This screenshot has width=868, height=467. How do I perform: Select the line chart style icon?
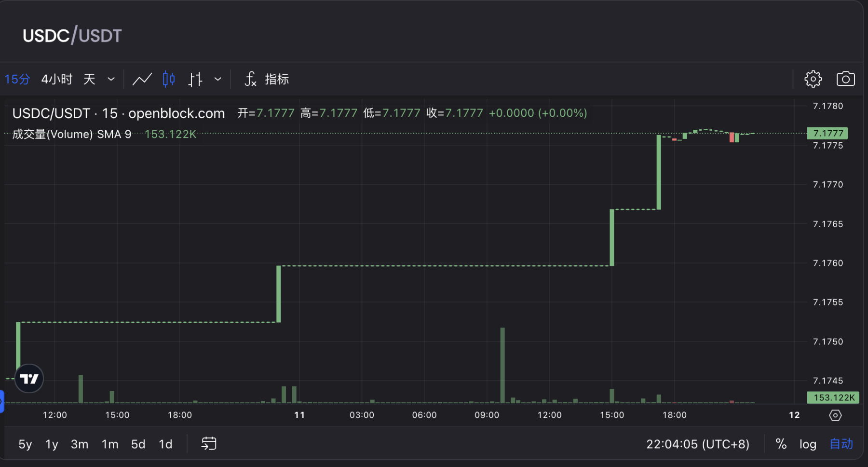pyautogui.click(x=142, y=79)
